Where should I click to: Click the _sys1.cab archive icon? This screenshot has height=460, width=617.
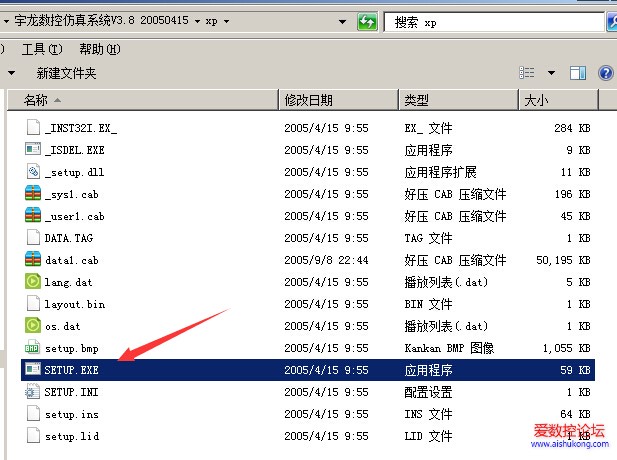(x=33, y=194)
